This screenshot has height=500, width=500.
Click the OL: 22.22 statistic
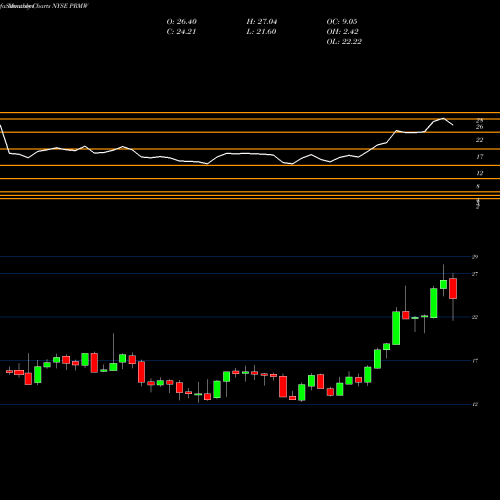(x=344, y=42)
